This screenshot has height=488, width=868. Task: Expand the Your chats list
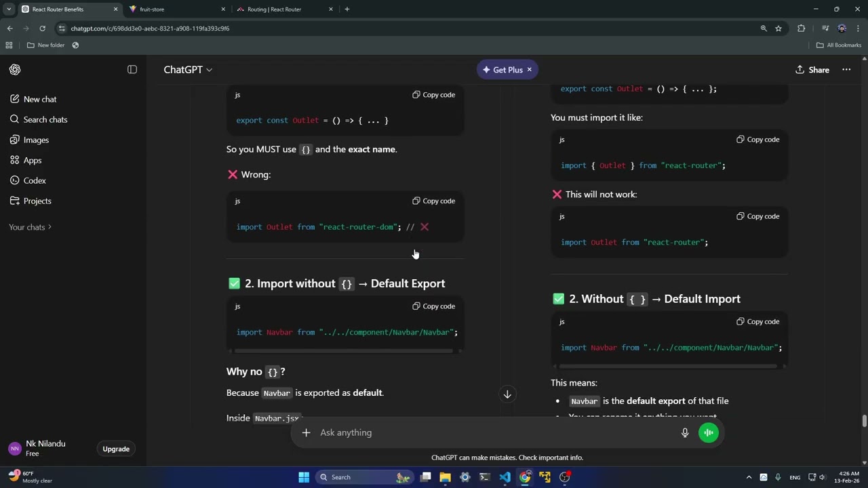tap(30, 227)
